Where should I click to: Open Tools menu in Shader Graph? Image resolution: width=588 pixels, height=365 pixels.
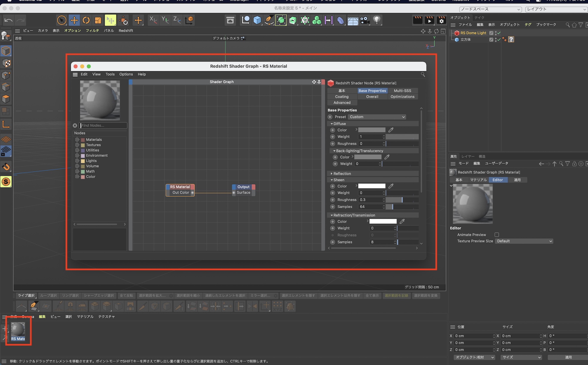[x=110, y=74]
